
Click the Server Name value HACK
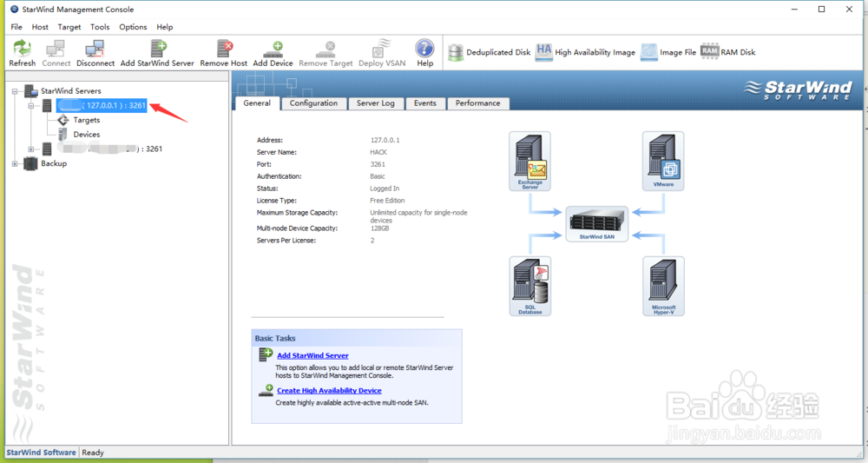pos(378,152)
